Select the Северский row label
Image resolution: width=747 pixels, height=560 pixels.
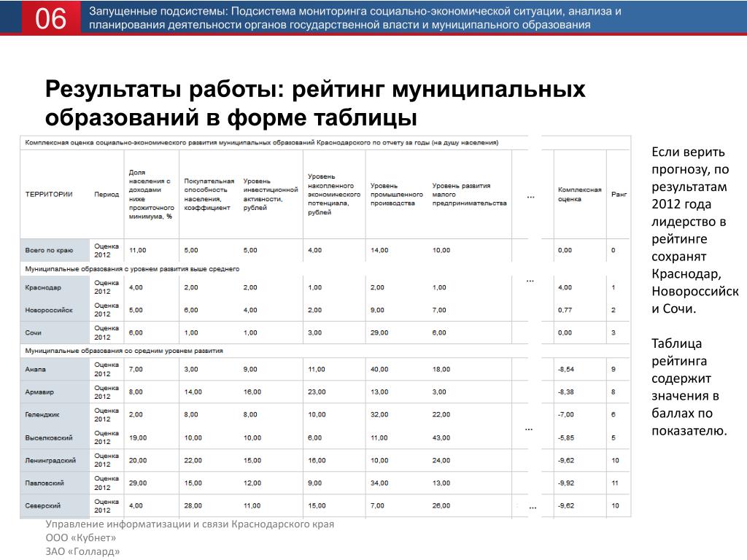pos(42,506)
